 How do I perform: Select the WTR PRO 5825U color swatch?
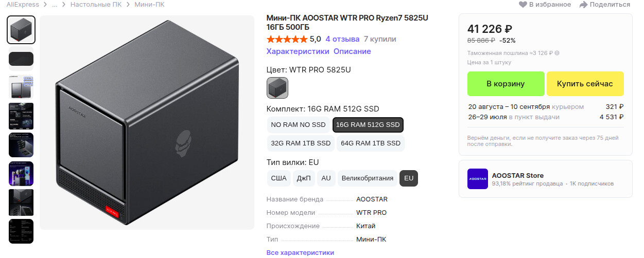click(x=277, y=88)
